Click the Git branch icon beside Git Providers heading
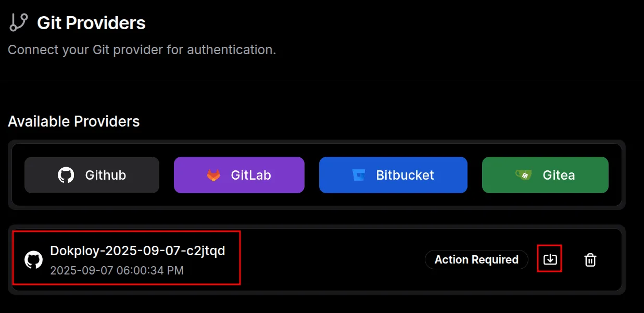The width and height of the screenshot is (644, 313). pyautogui.click(x=17, y=22)
